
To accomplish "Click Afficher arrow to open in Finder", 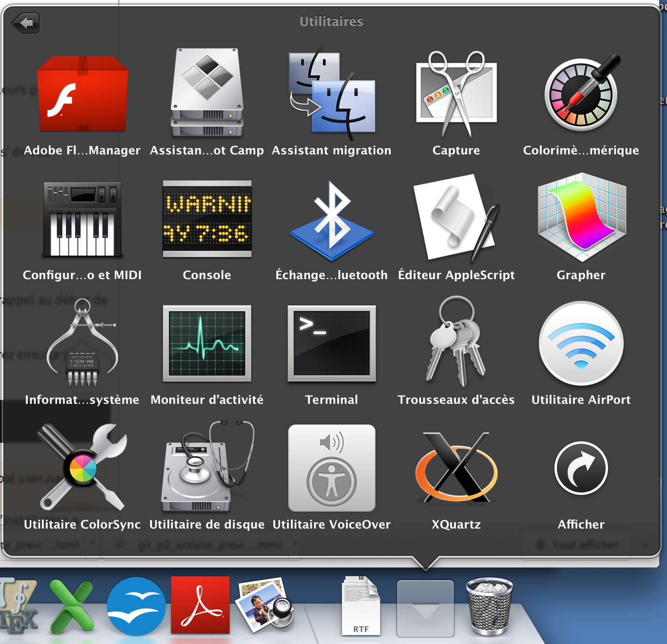I will coord(581,468).
